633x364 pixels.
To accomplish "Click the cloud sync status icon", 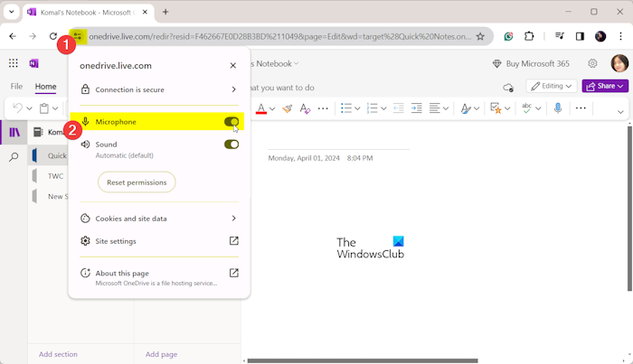I will coord(508,88).
